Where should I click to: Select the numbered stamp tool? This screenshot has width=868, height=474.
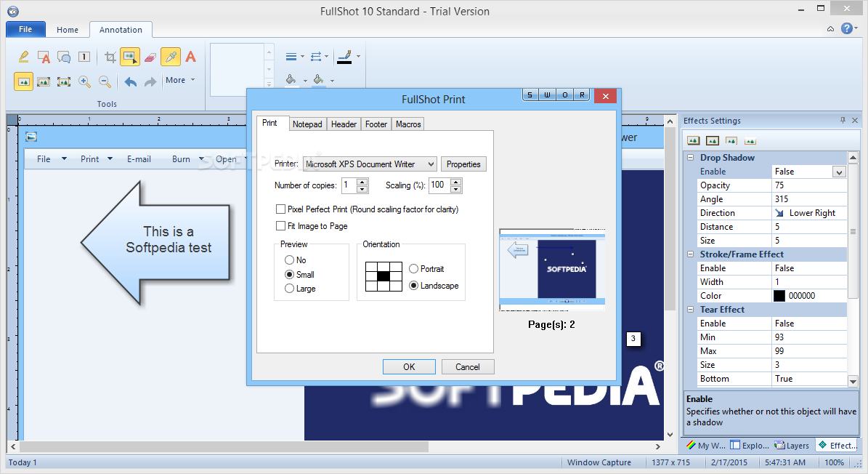84,57
